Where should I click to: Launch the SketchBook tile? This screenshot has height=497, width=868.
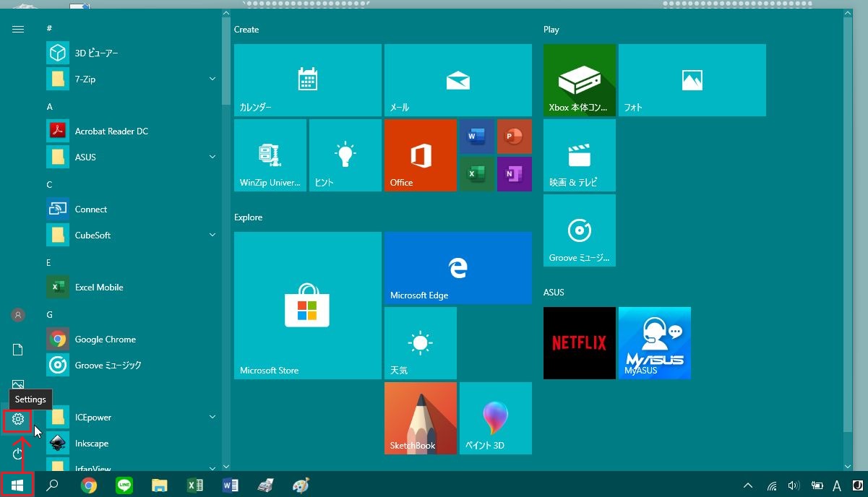(x=421, y=418)
